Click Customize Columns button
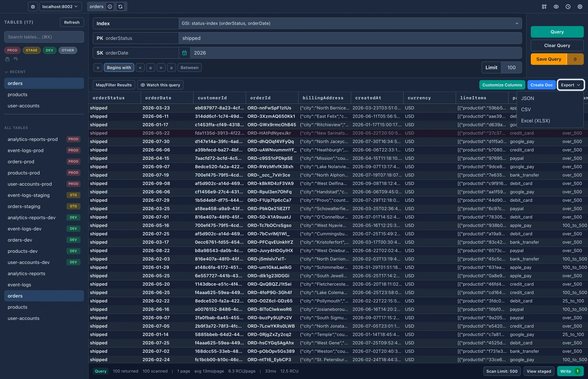The image size is (588, 379). click(x=502, y=85)
